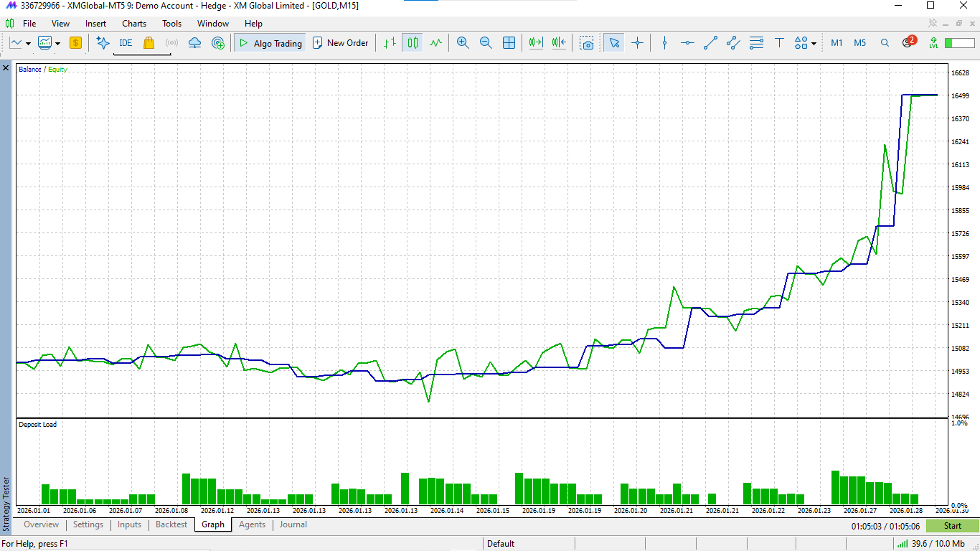
Task: Open the Market shopping bag icon
Action: pos(149,43)
